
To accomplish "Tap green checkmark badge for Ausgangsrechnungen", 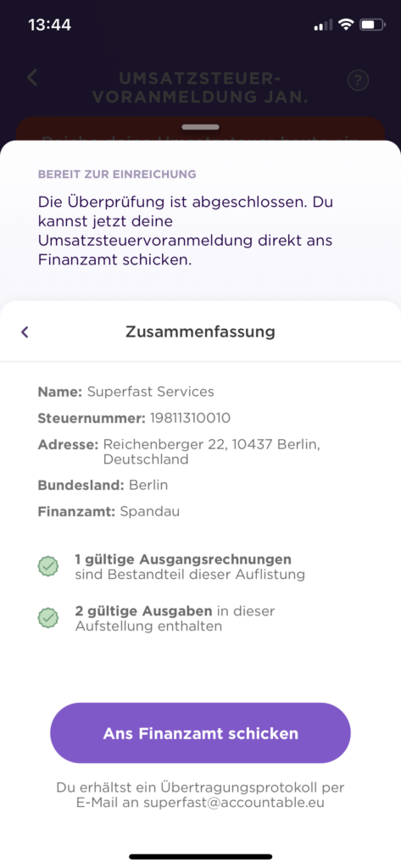I will (48, 566).
